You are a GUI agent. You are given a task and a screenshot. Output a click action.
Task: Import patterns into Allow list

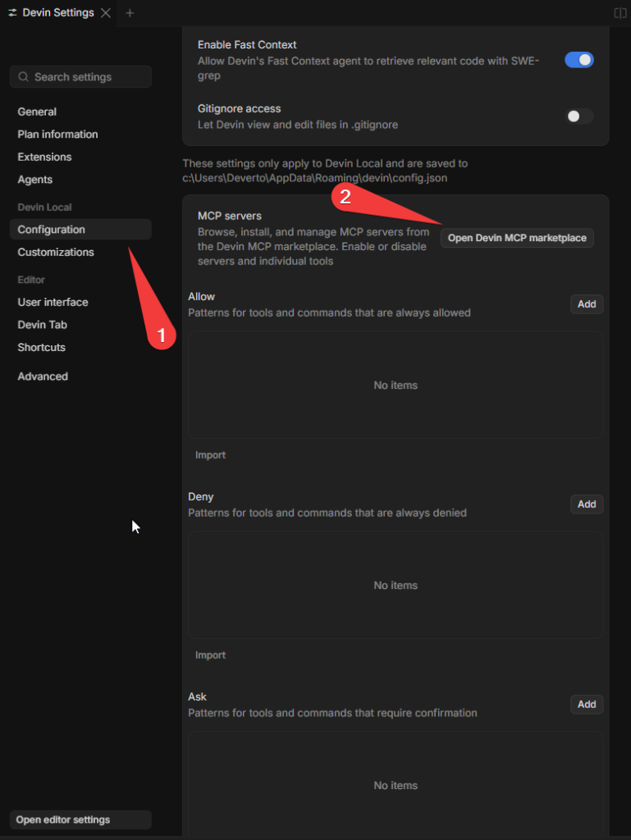coord(211,454)
